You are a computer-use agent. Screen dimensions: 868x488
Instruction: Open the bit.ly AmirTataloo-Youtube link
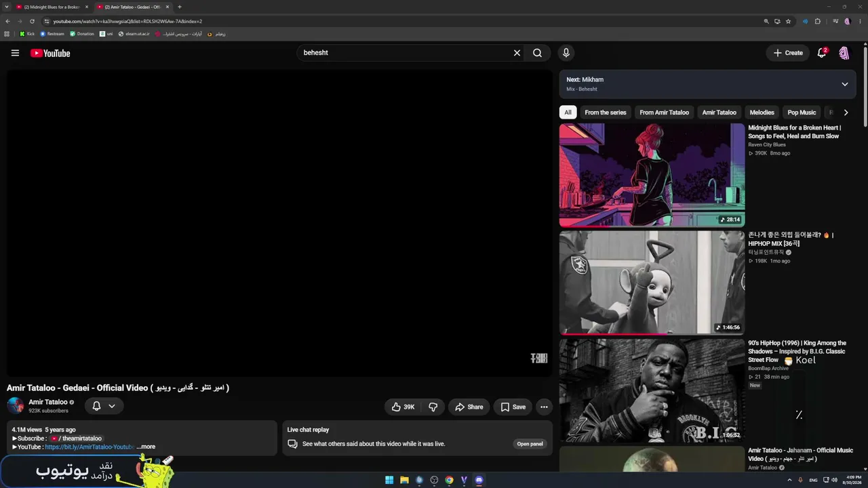[90, 447]
